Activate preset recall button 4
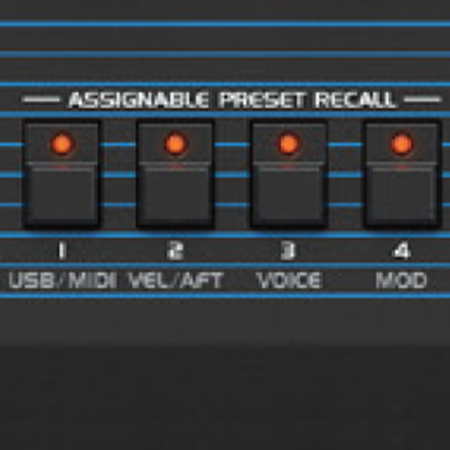The image size is (450, 450). (402, 175)
